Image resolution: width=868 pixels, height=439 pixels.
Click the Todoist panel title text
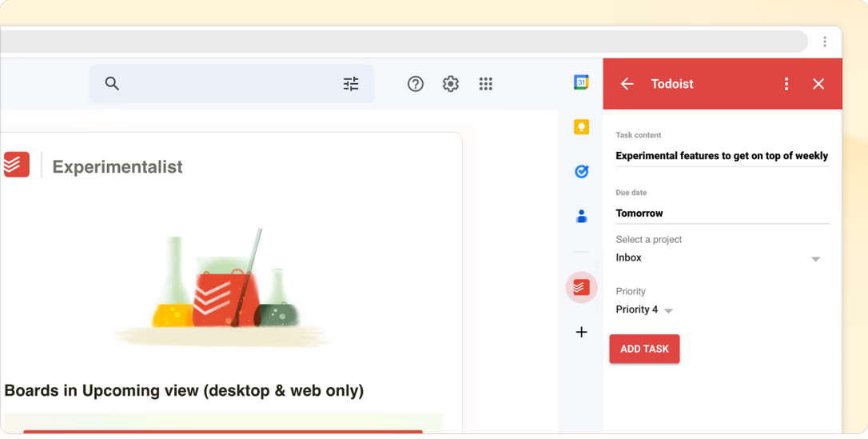(672, 84)
